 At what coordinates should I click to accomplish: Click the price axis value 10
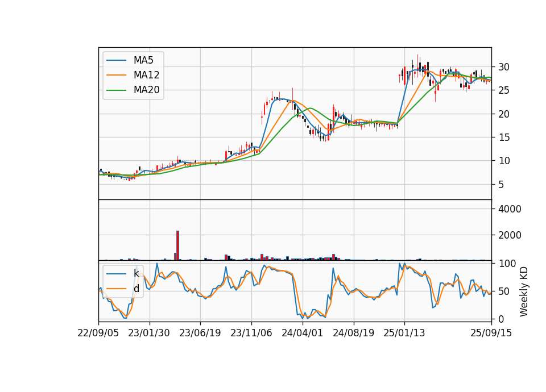pos(503,161)
